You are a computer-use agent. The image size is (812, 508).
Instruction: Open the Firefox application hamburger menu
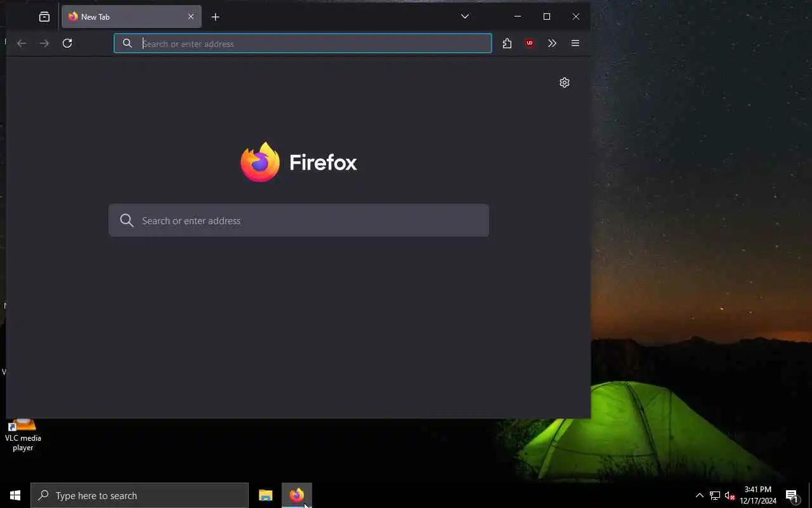(575, 43)
